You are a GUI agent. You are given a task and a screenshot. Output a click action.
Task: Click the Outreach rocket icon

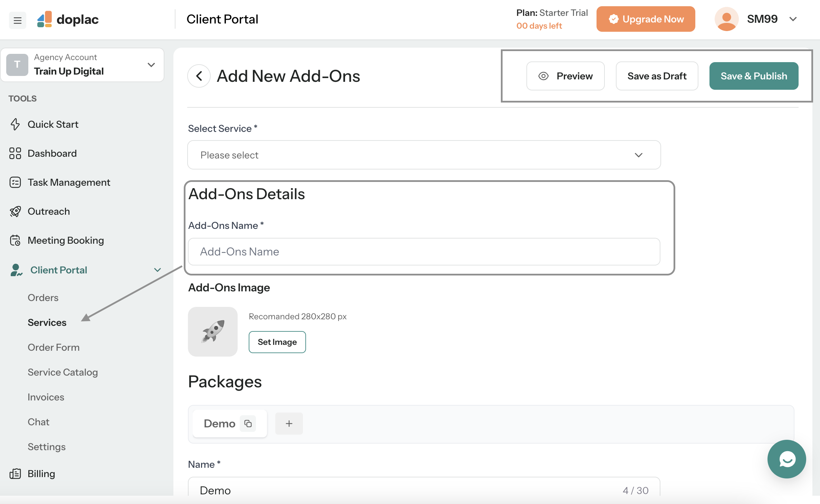(x=15, y=211)
